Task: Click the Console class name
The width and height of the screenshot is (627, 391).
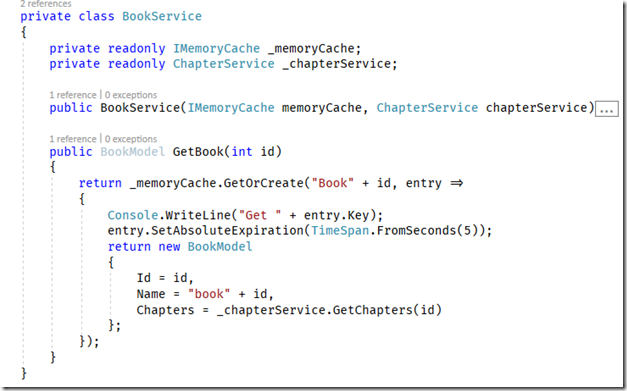Action: pyautogui.click(x=133, y=215)
